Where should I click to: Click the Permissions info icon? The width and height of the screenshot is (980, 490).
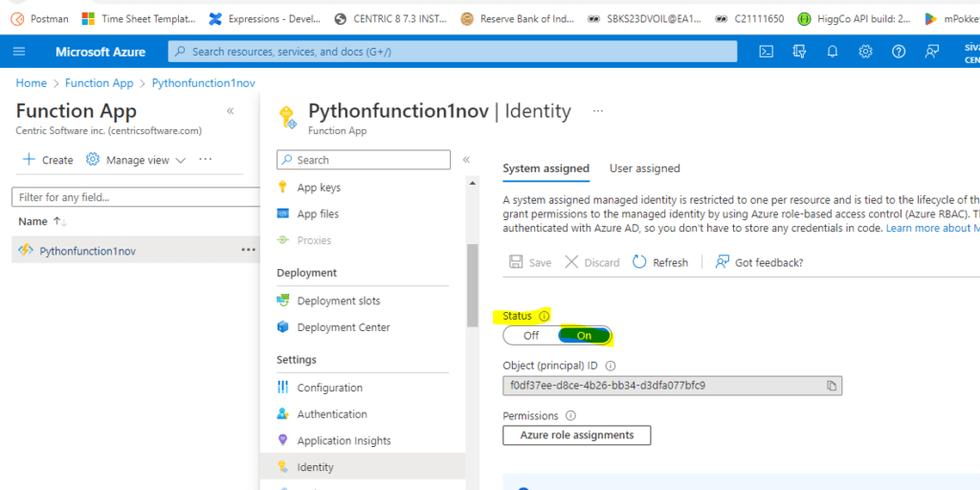[570, 415]
